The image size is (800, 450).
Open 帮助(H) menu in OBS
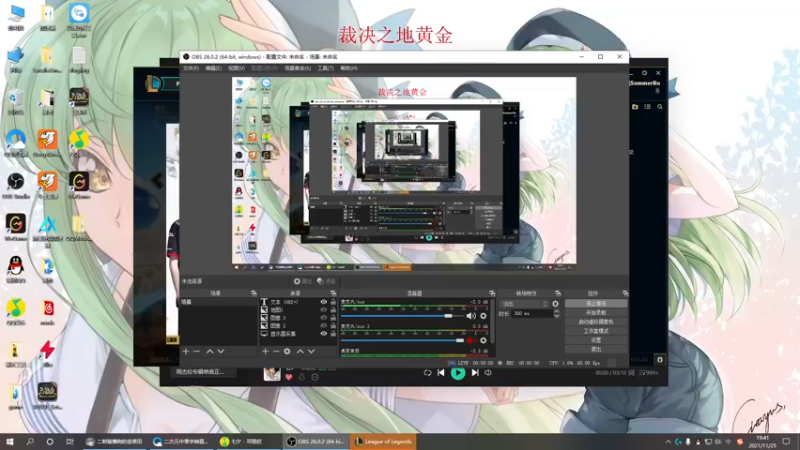coord(348,68)
